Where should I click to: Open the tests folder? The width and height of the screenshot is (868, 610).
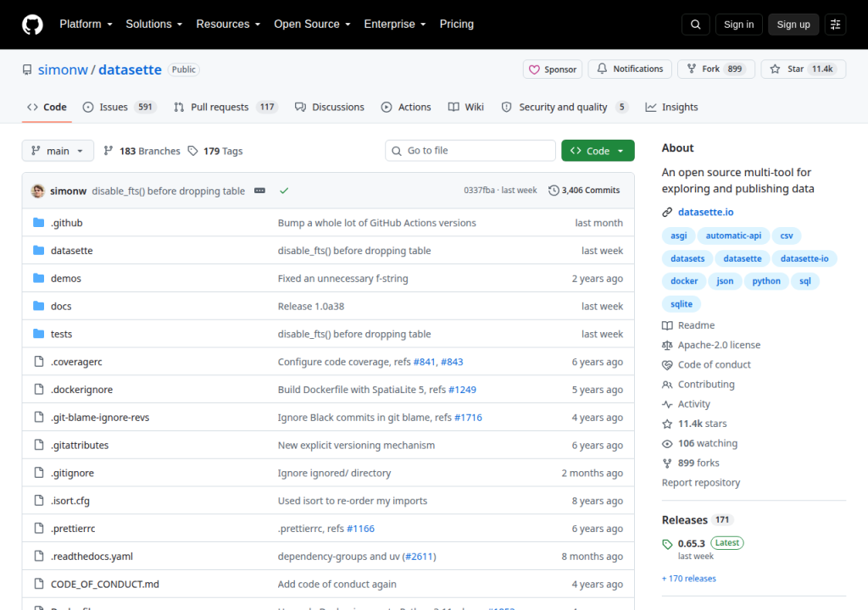(61, 334)
